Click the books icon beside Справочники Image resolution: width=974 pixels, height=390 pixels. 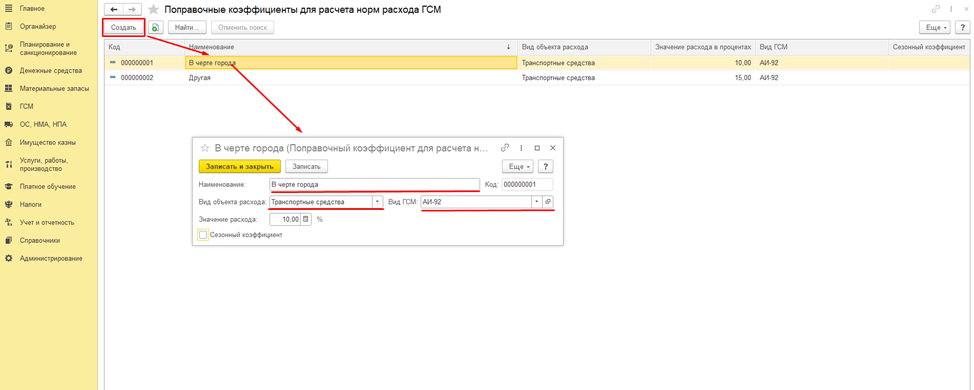coord(9,240)
